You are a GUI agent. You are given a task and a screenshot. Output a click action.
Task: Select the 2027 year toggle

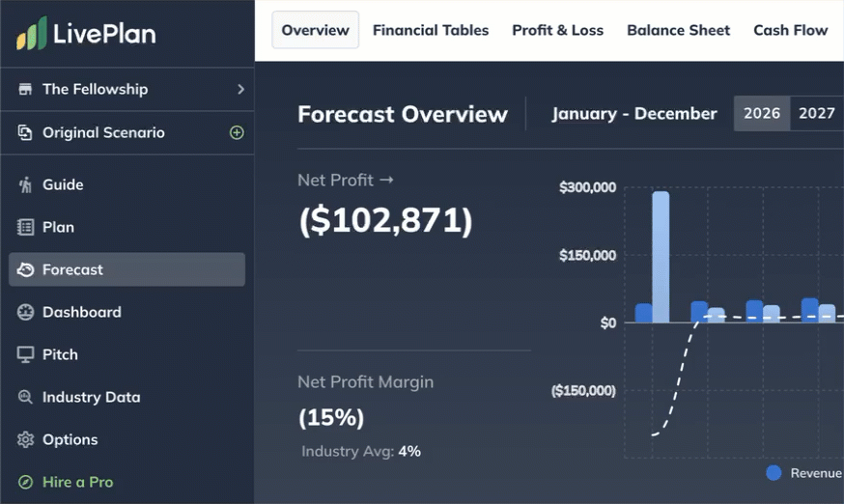[x=817, y=114]
